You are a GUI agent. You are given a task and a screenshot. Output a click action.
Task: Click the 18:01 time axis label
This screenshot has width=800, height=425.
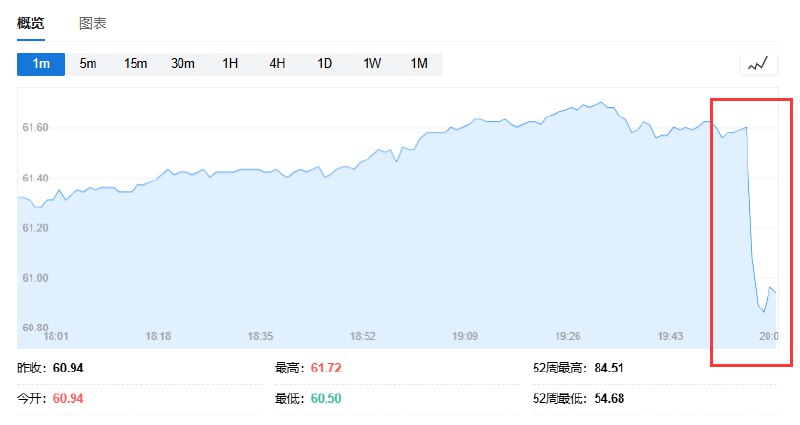(56, 336)
